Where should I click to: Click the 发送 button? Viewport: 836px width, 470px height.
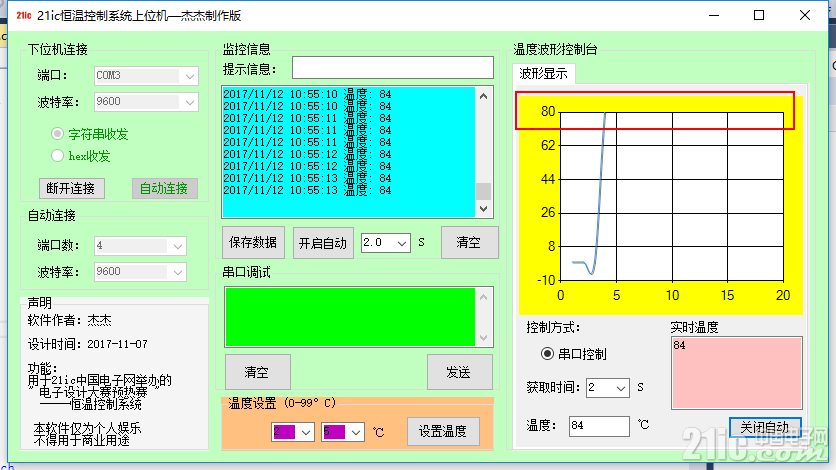click(459, 372)
